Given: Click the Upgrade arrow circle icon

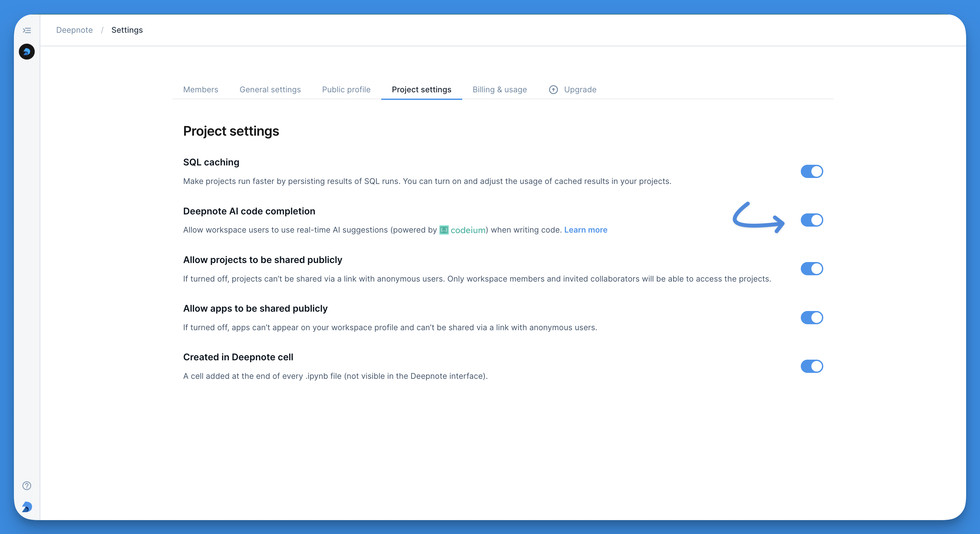Looking at the screenshot, I should (553, 89).
